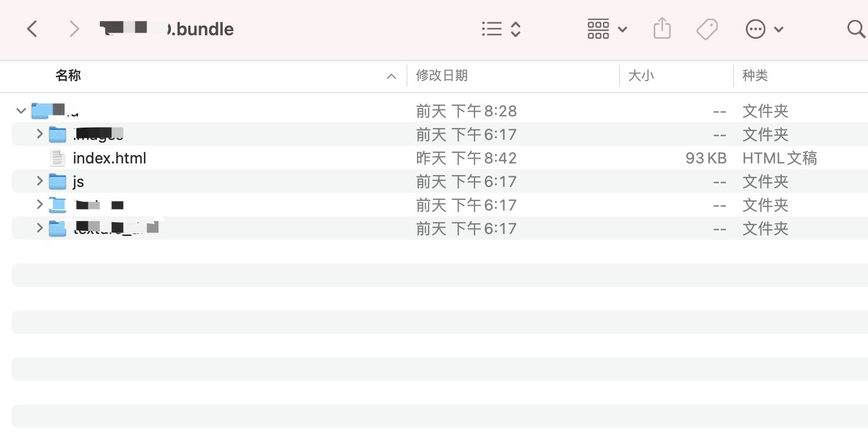
Task: Click the back navigation arrow
Action: click(32, 28)
